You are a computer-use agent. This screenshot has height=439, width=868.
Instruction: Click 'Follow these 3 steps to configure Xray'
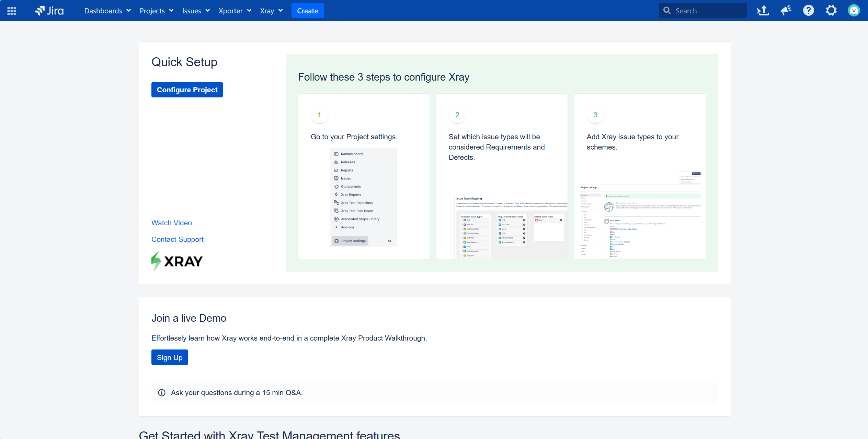point(384,77)
